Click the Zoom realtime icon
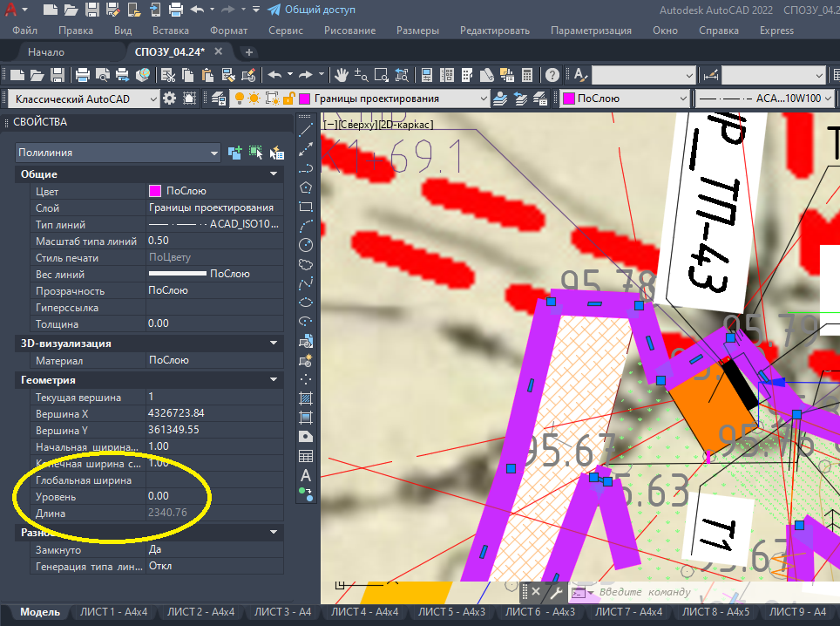The width and height of the screenshot is (840, 626). tap(361, 76)
